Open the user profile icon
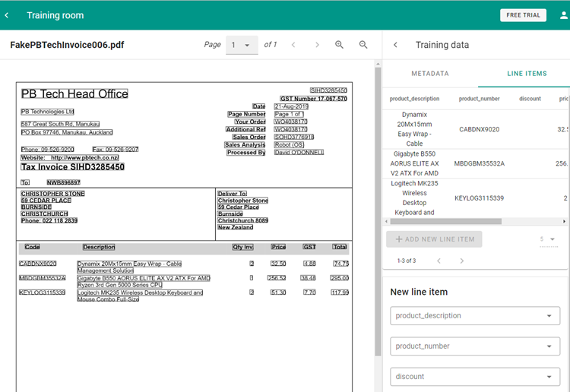Image resolution: width=570 pixels, height=392 pixels. 562,15
